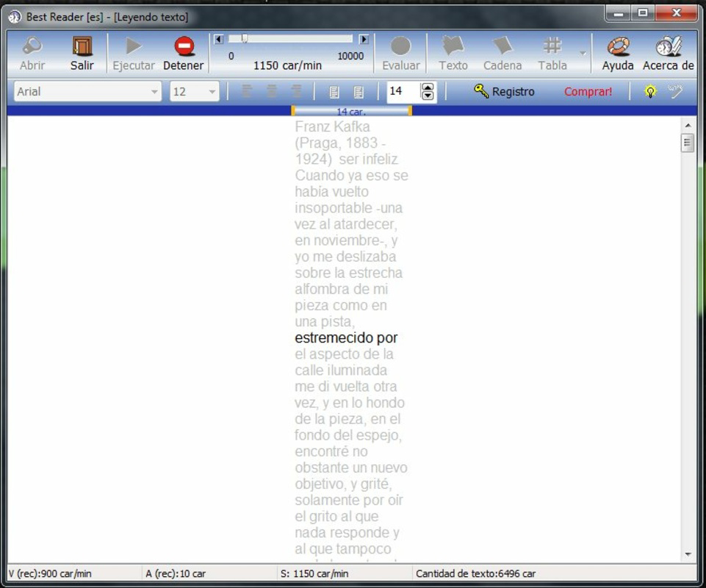Click the red Comprar! link
The image size is (706, 588).
coord(588,91)
